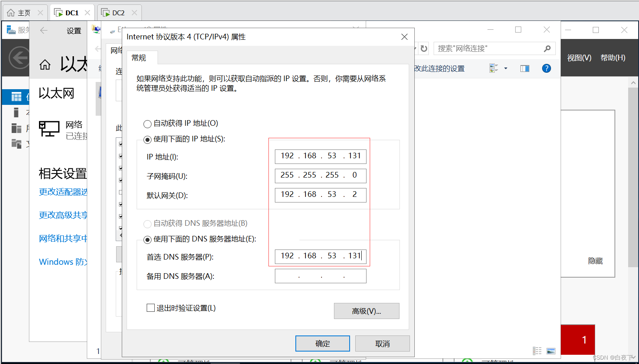Confirm with the 确定 button

pos(323,344)
